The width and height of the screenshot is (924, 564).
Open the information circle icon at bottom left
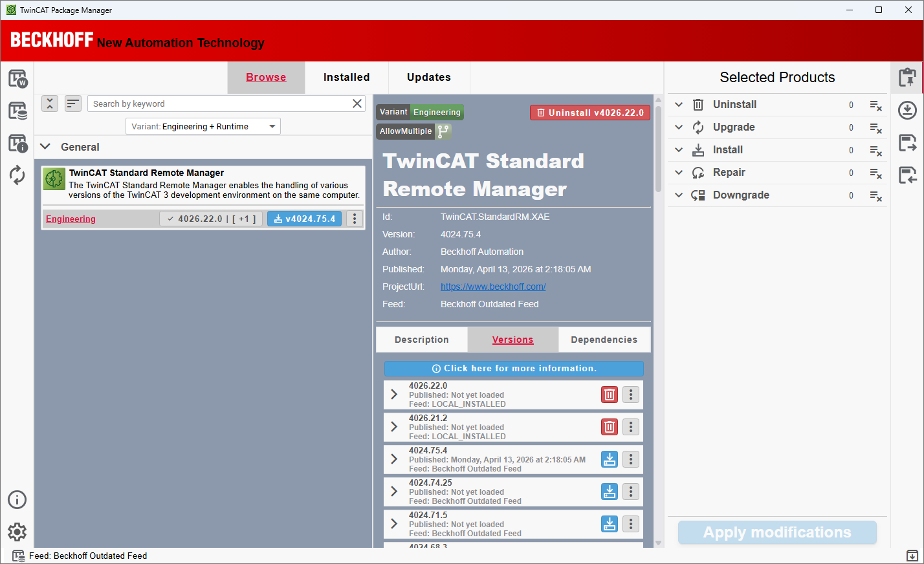17,499
